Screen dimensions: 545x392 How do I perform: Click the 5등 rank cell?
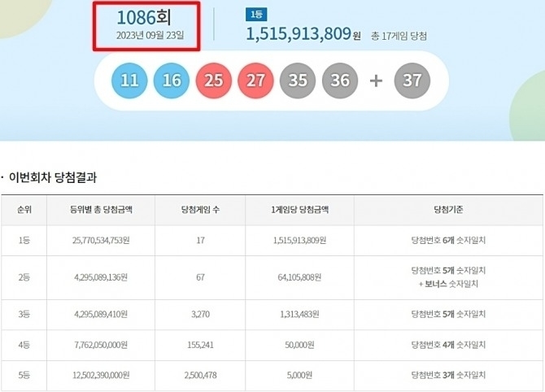click(x=24, y=375)
